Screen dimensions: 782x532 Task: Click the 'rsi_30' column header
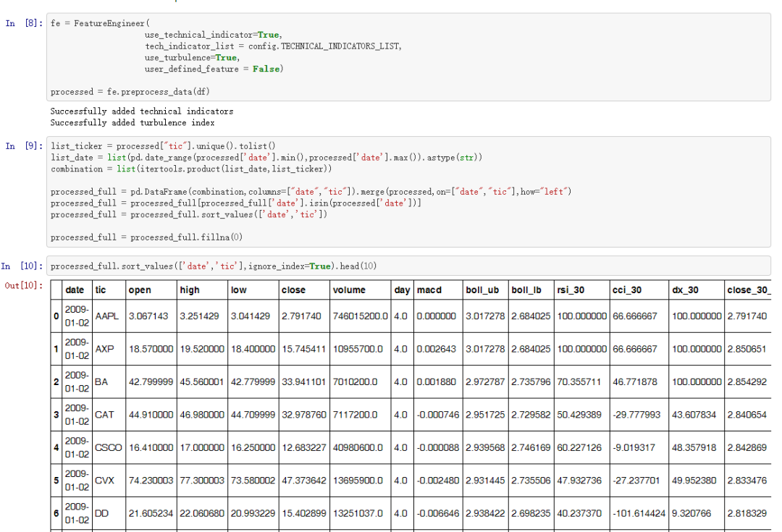coord(568,290)
